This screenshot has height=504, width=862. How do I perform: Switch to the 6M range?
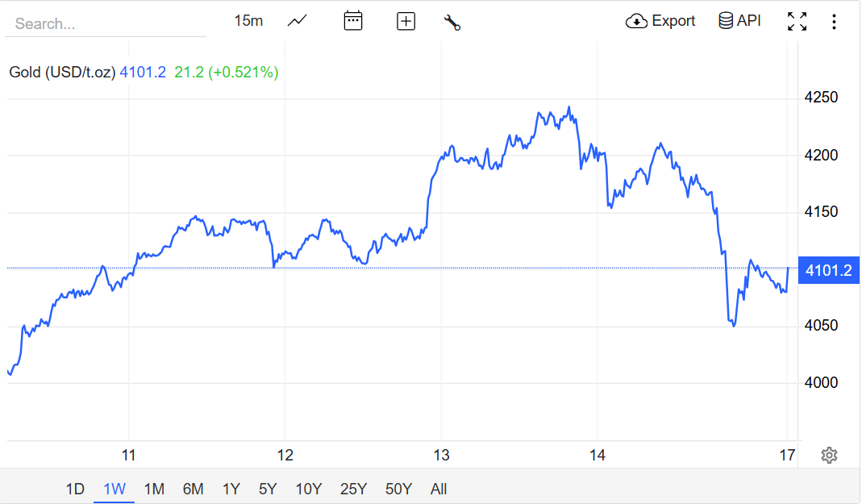tap(193, 489)
